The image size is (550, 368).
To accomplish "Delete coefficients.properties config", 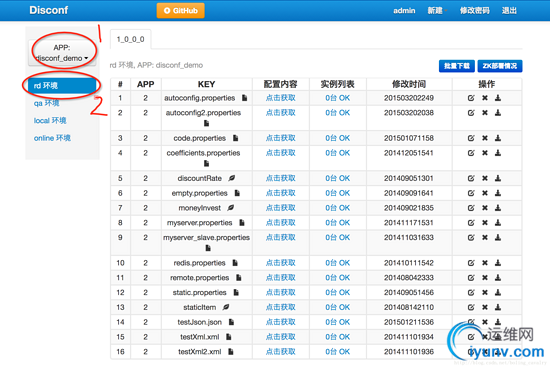I will pos(484,153).
